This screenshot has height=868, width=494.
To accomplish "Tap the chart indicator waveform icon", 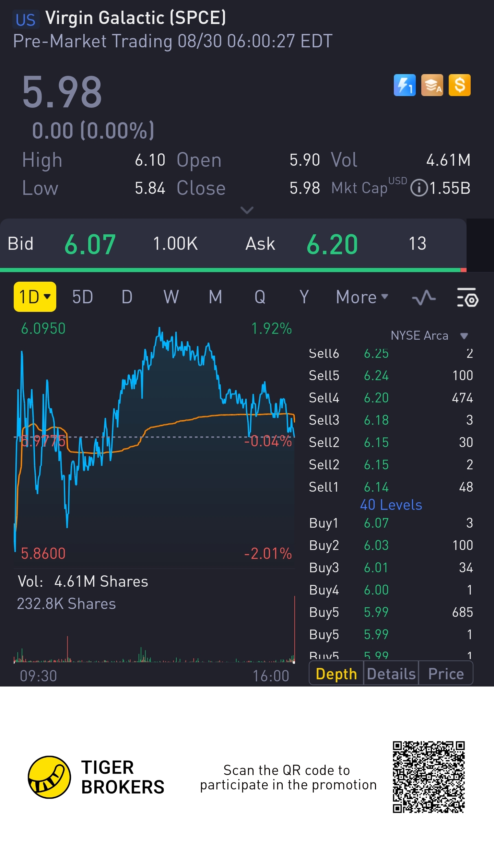I will coord(424,297).
